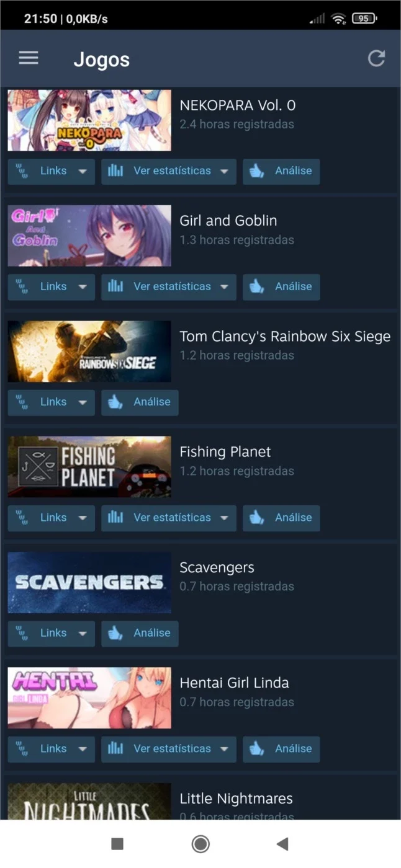The image size is (401, 868).
Task: Open the Fishing Planet game thumbnail
Action: [x=89, y=467]
